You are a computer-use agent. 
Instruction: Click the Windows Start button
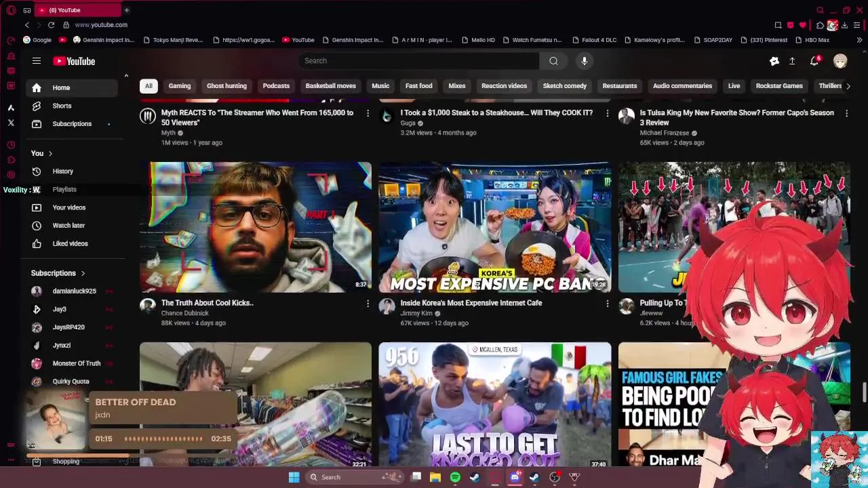click(x=294, y=477)
